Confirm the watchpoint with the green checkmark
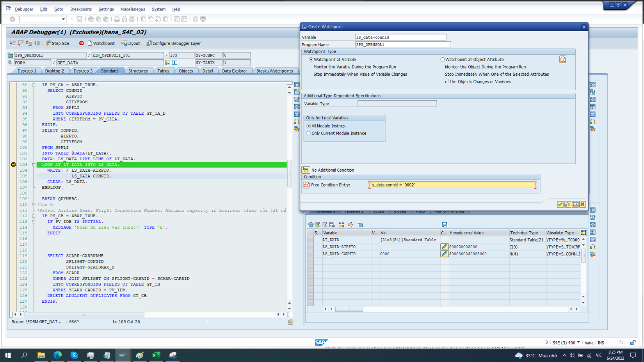Image resolution: width=644 pixels, height=362 pixels. click(560, 204)
